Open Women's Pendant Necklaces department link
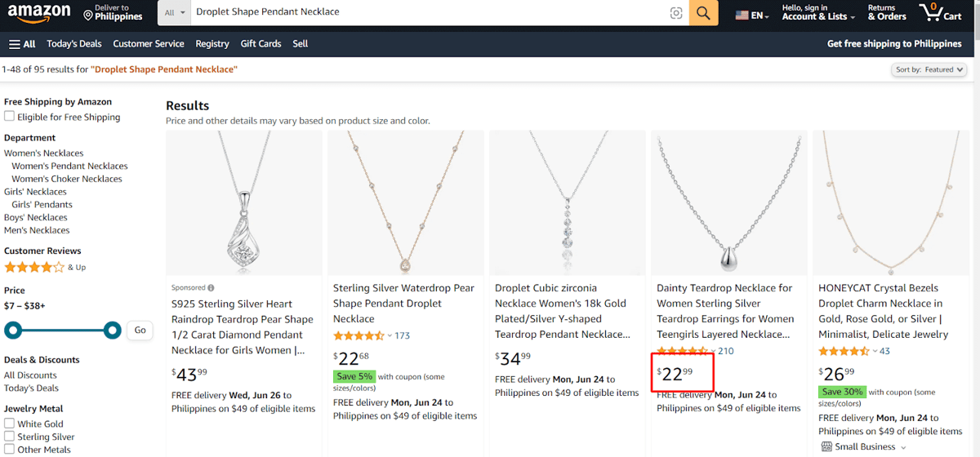 click(69, 166)
